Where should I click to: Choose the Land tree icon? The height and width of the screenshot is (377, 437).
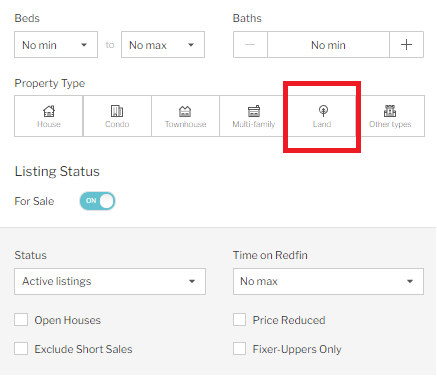(x=323, y=111)
